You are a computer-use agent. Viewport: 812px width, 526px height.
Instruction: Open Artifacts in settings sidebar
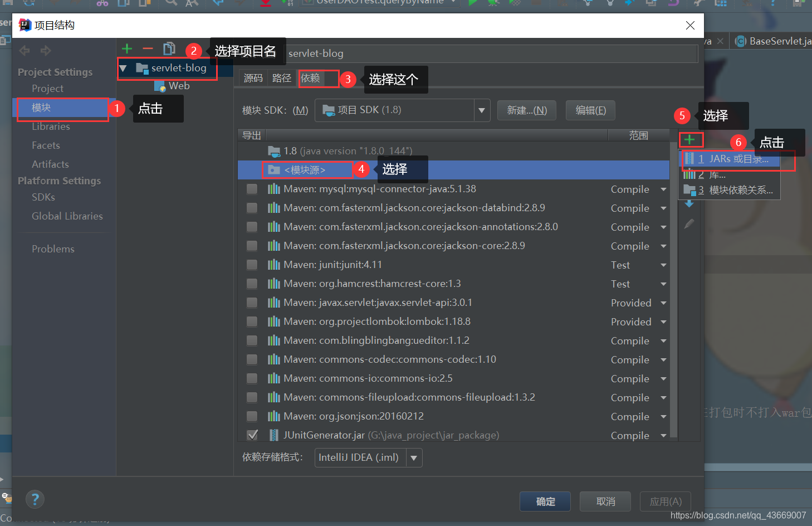tap(50, 164)
